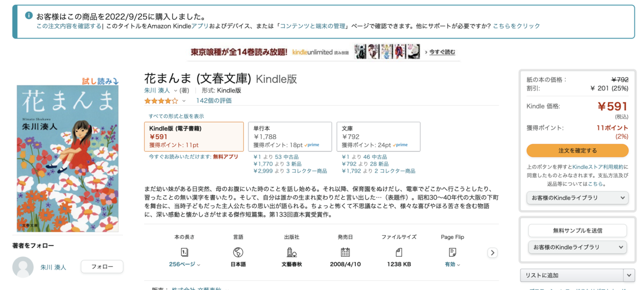Click the 注文を確定する order button

pyautogui.click(x=577, y=150)
